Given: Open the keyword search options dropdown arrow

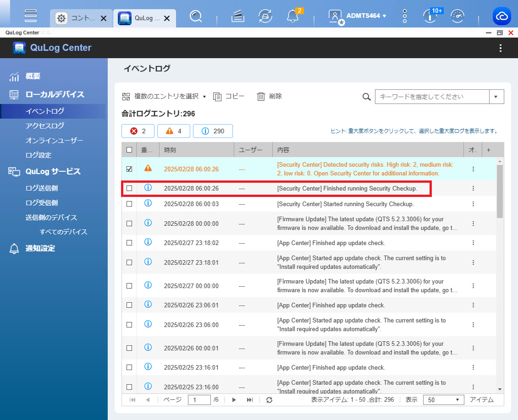Looking at the screenshot, I should click(496, 97).
